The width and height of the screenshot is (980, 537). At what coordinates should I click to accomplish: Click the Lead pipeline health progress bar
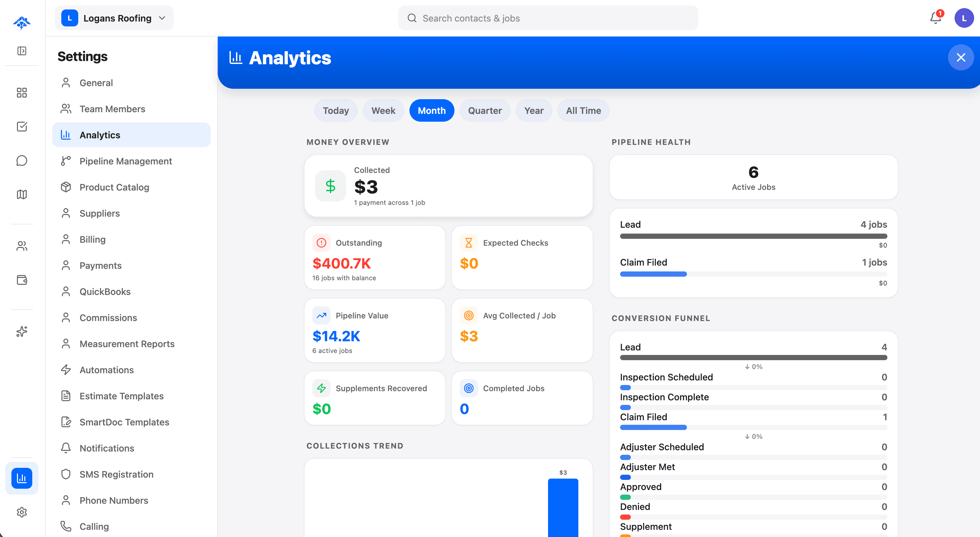tap(753, 236)
